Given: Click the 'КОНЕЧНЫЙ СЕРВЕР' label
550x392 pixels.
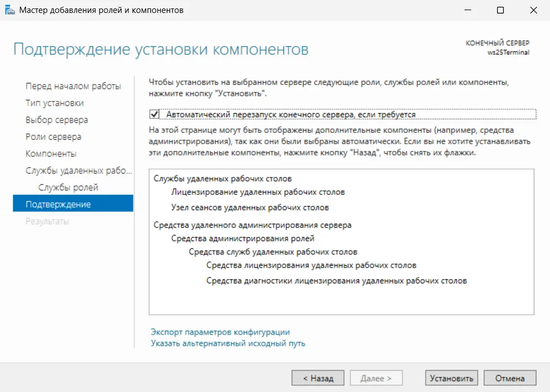Looking at the screenshot, I should (x=498, y=43).
